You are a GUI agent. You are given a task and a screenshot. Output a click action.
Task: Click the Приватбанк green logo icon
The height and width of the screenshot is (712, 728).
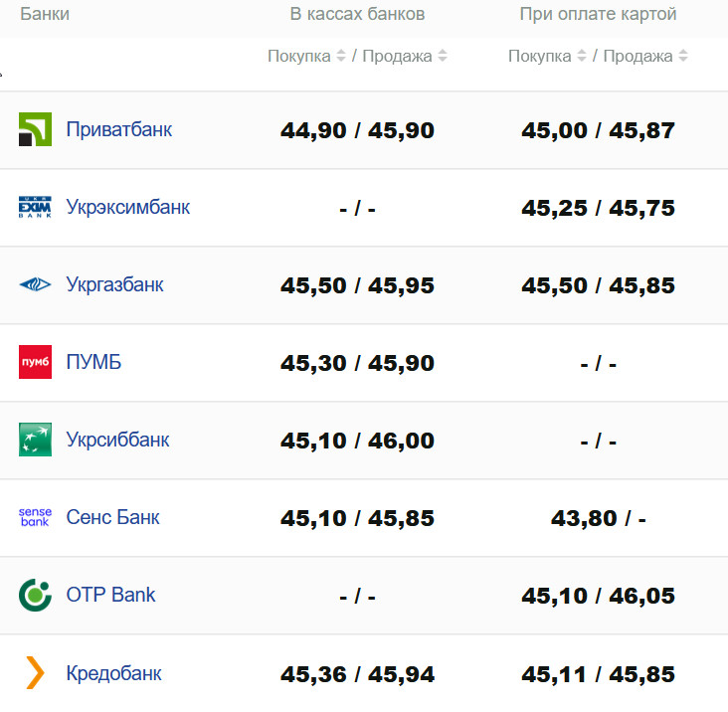coord(35,130)
